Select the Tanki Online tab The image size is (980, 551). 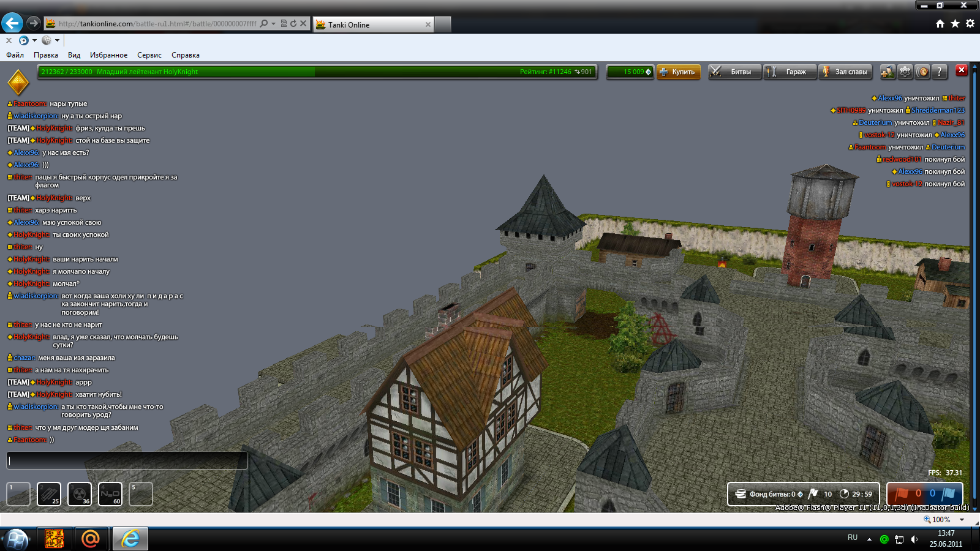[374, 24]
